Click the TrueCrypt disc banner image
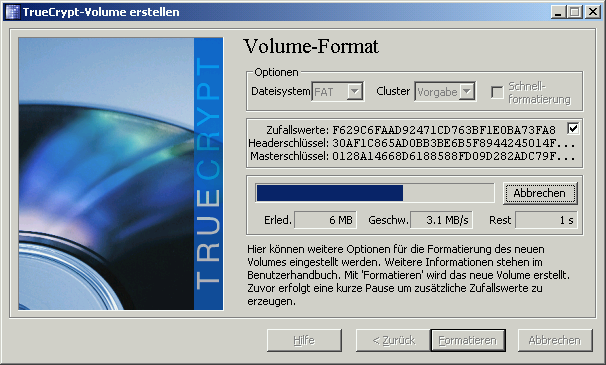 point(121,174)
